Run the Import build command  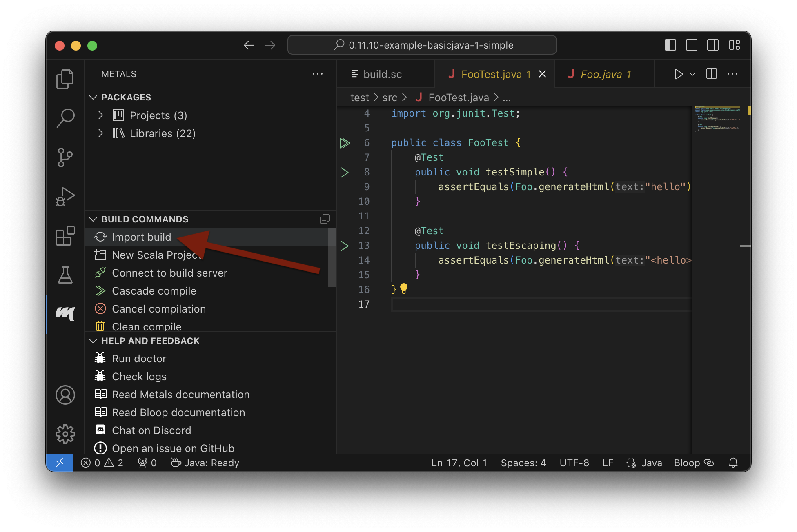pyautogui.click(x=141, y=237)
